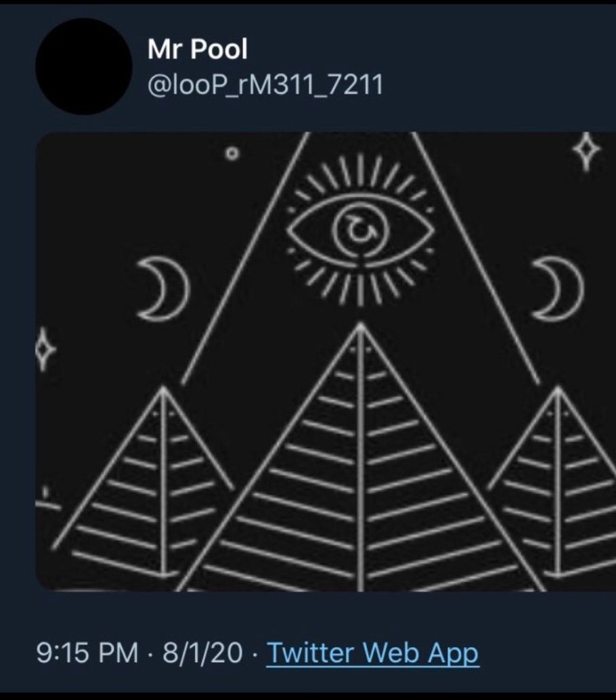Click the rays above the eye
This screenshot has height=700, width=616.
tap(361, 177)
